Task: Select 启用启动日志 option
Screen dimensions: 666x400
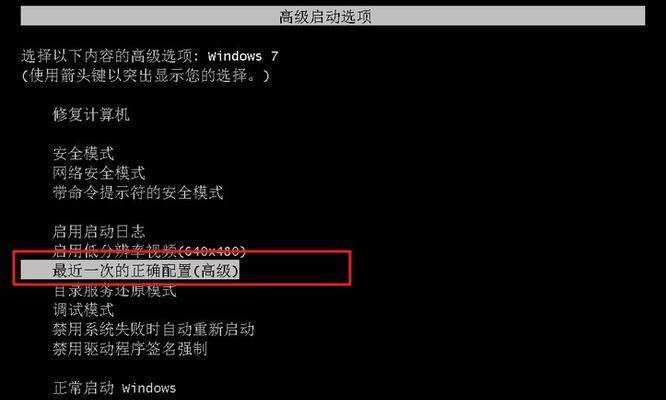Action: click(x=99, y=232)
